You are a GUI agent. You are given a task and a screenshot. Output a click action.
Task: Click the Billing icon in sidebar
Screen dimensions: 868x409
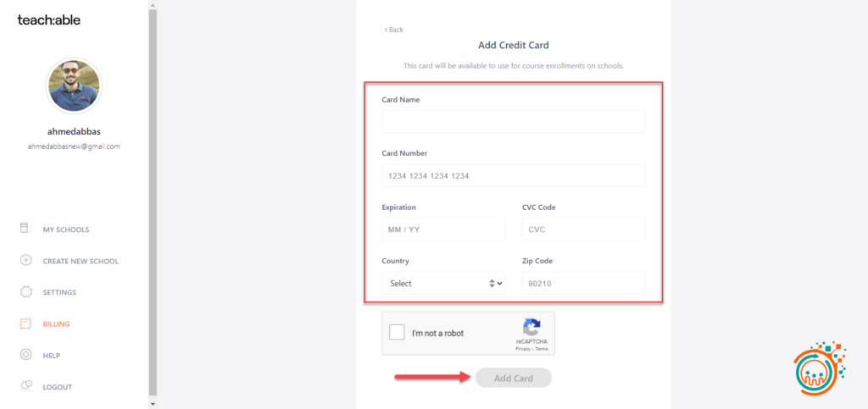(25, 323)
